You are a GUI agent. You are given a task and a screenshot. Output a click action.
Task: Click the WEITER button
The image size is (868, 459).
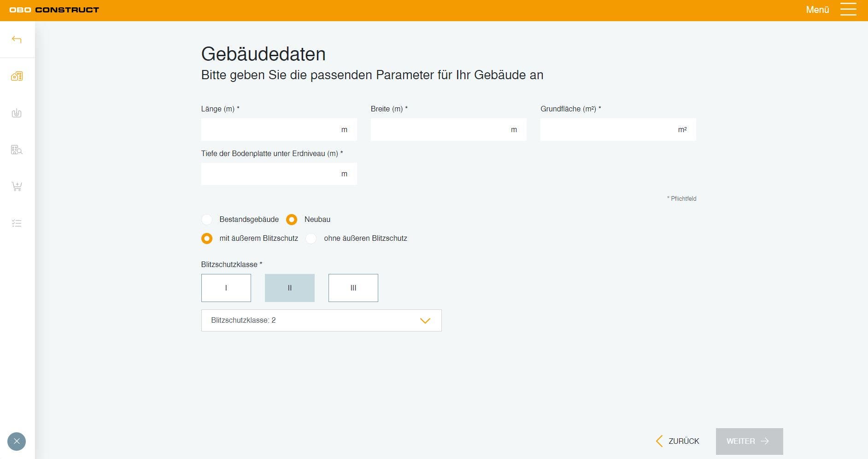click(750, 442)
